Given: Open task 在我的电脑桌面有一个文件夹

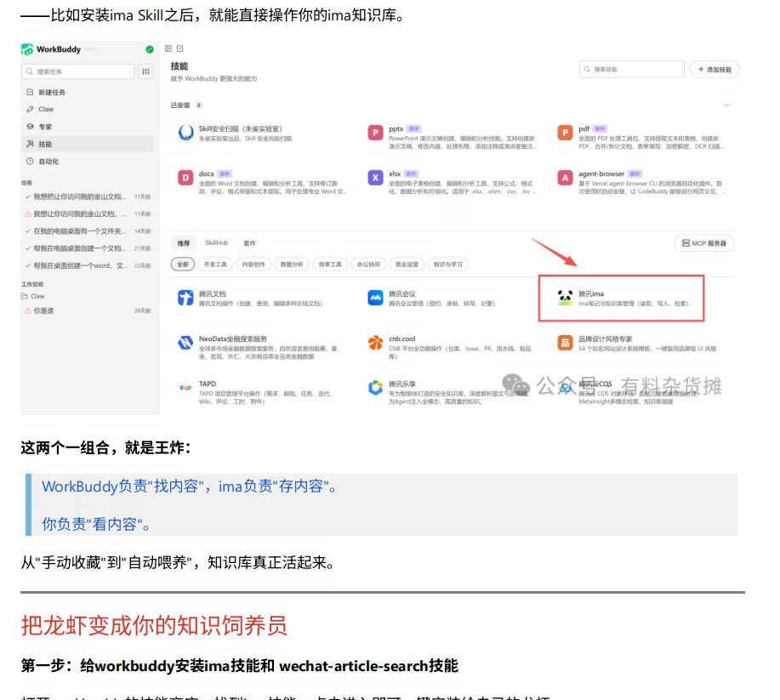Looking at the screenshot, I should click(88, 230).
